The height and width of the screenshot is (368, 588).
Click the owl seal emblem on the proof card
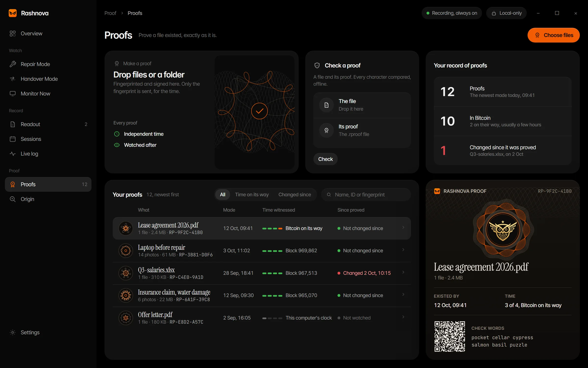pos(503,230)
